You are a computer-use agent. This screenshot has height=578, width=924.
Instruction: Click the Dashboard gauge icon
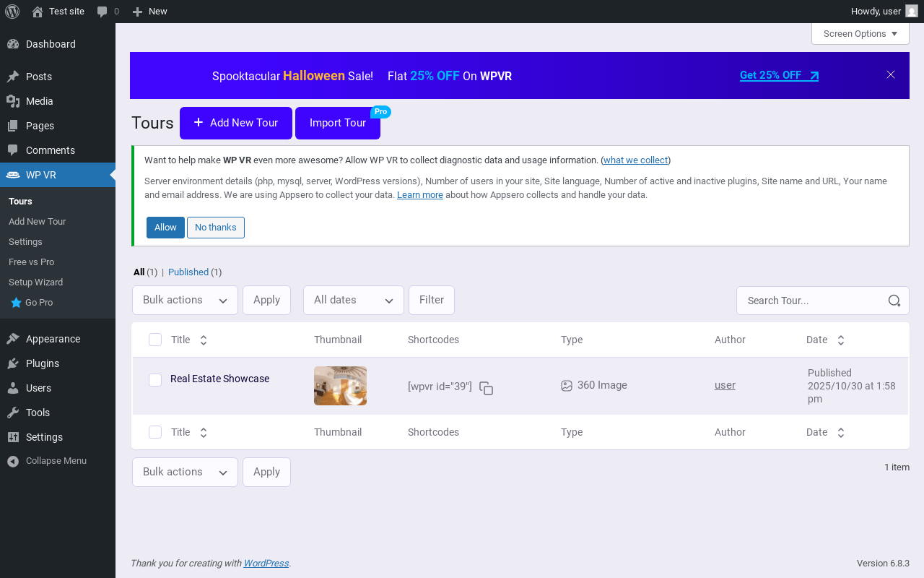click(x=13, y=44)
